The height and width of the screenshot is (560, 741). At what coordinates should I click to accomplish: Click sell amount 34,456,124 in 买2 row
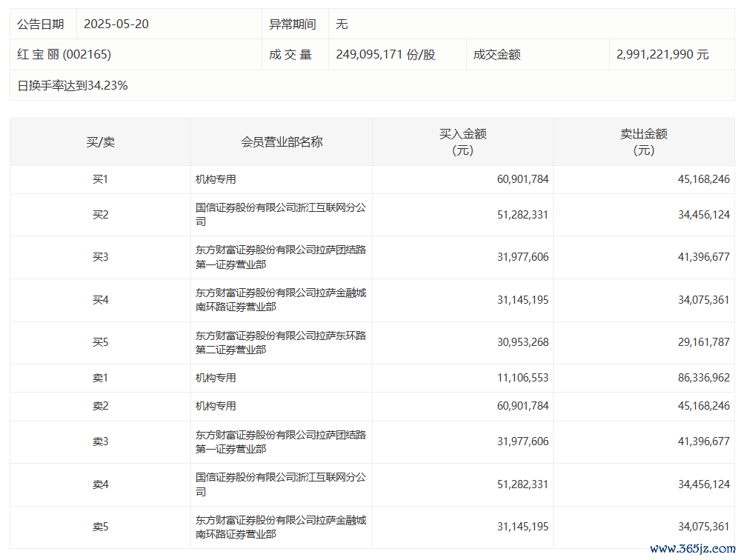tap(704, 215)
